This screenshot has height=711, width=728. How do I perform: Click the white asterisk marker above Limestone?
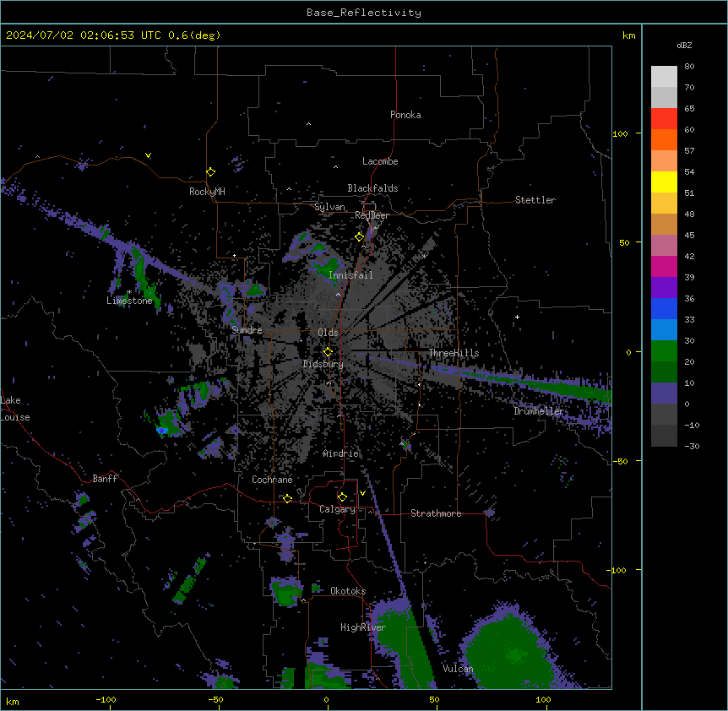coord(129,292)
